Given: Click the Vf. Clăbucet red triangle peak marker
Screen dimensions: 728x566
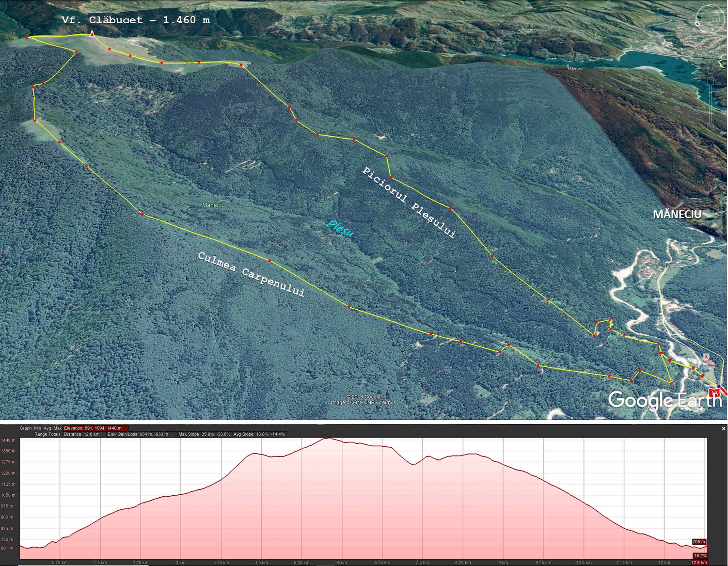Looking at the screenshot, I should point(92,34).
